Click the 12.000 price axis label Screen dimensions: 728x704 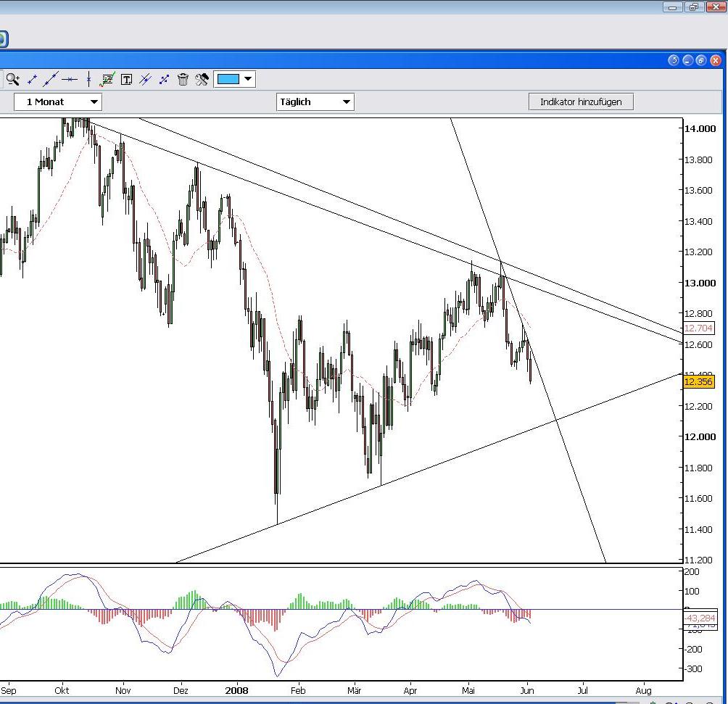click(700, 437)
